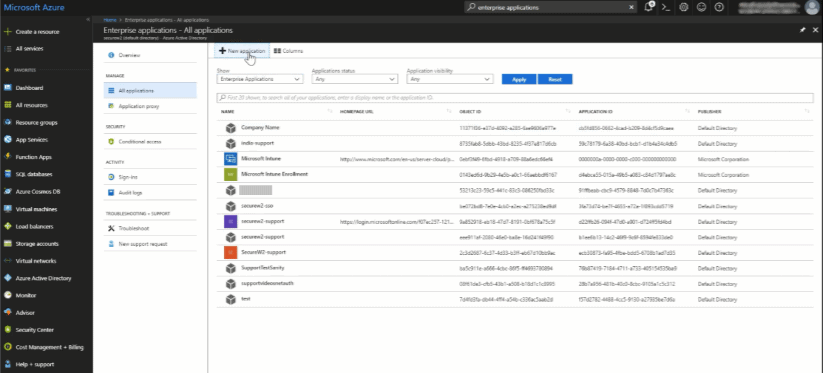Collapse the left navigation sidebar
Screen dimensions: 823x373
point(88,19)
